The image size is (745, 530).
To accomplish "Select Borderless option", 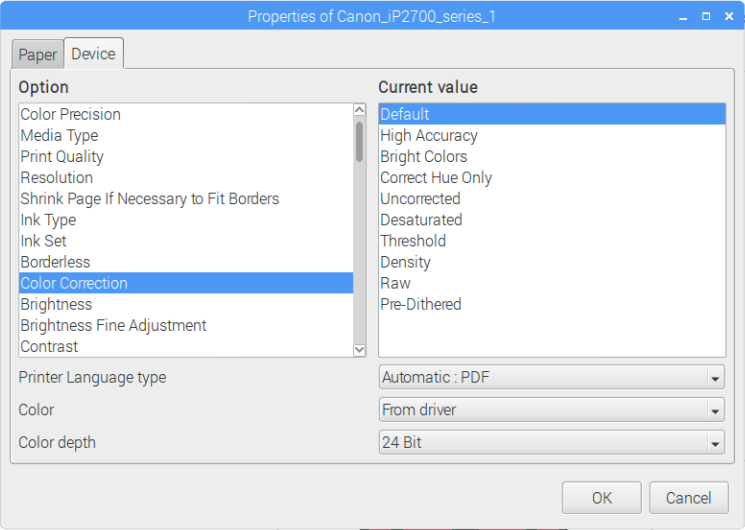I will pyautogui.click(x=186, y=262).
